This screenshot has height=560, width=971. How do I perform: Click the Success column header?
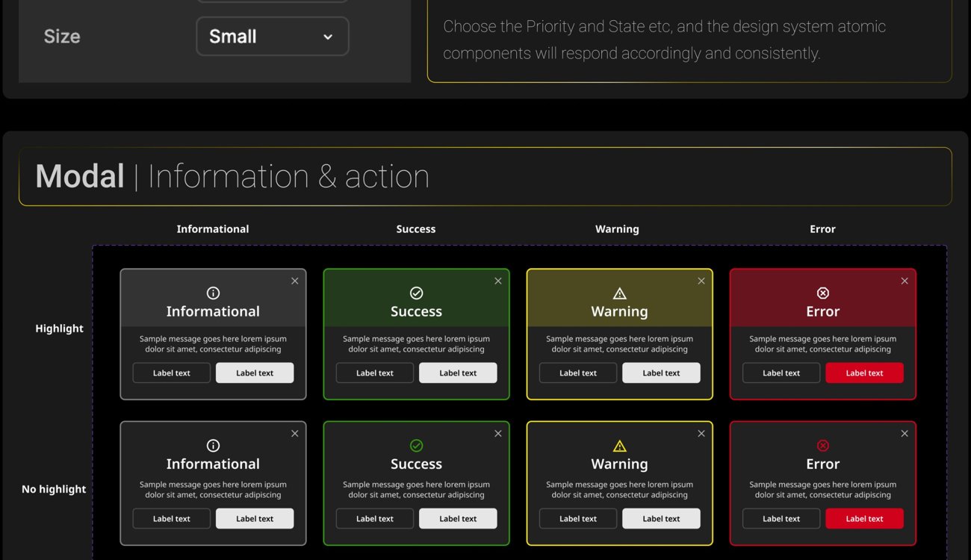tap(416, 229)
